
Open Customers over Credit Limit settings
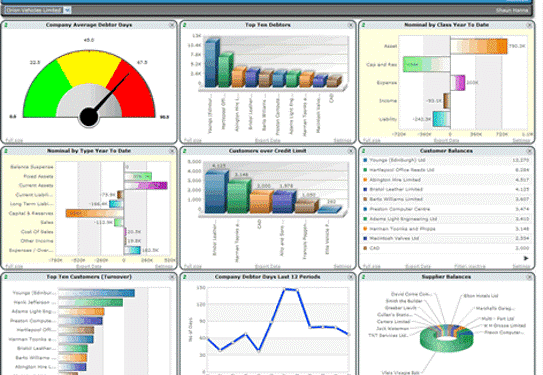(342, 266)
